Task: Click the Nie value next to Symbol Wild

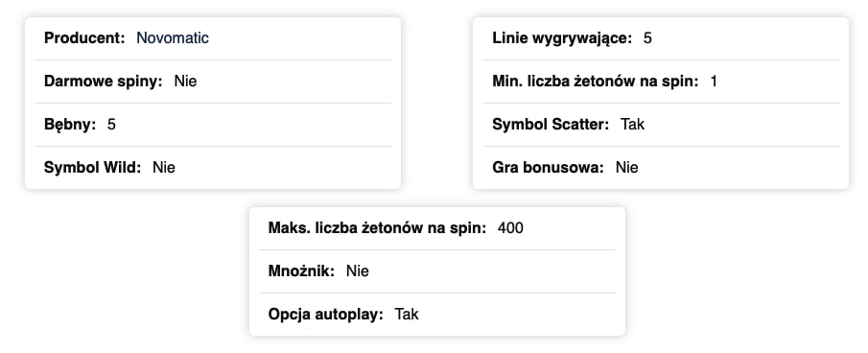Action: 164,168
